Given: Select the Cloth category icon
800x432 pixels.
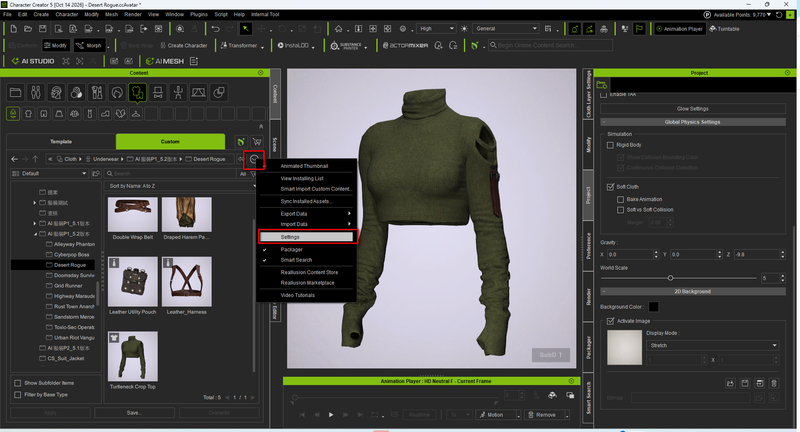Looking at the screenshot, I should coord(137,93).
